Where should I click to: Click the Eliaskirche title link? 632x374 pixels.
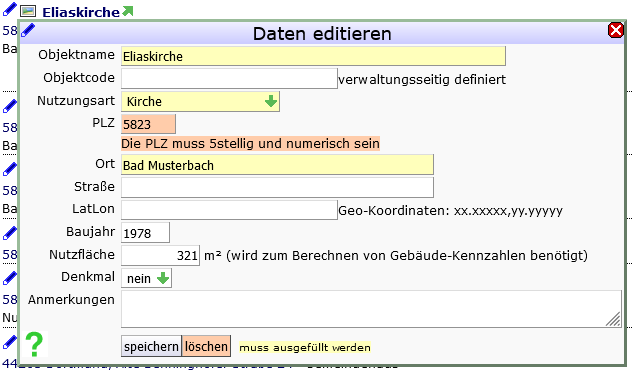[x=81, y=12]
